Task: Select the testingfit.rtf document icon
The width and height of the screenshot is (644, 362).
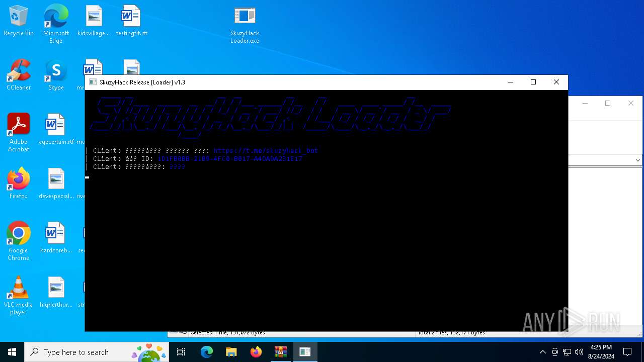Action: point(131,21)
